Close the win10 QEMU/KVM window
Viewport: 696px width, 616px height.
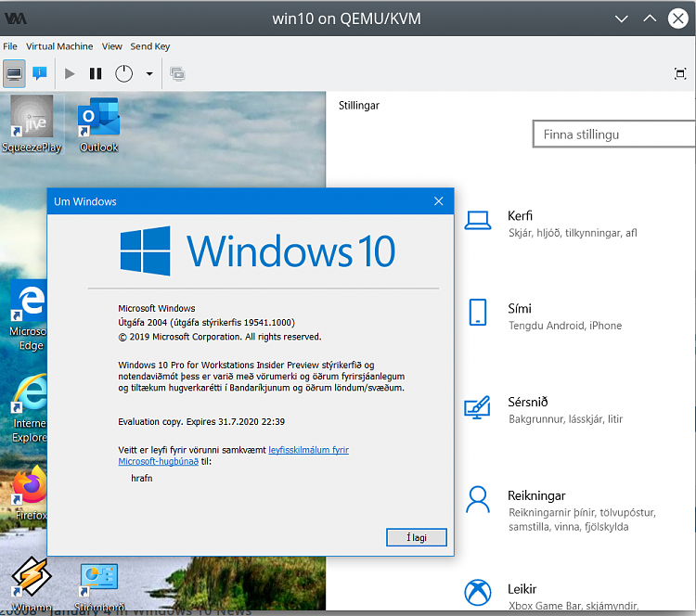coord(678,19)
